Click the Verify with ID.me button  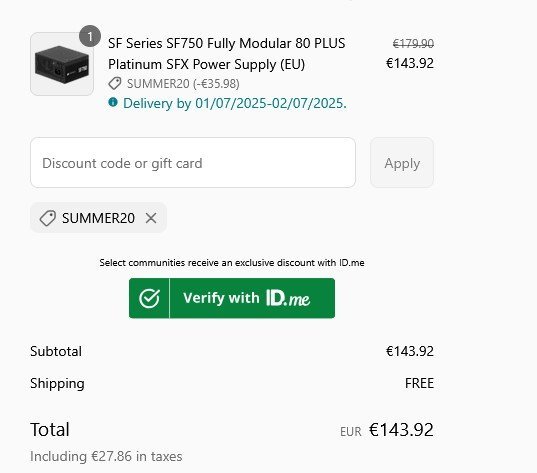(x=232, y=298)
